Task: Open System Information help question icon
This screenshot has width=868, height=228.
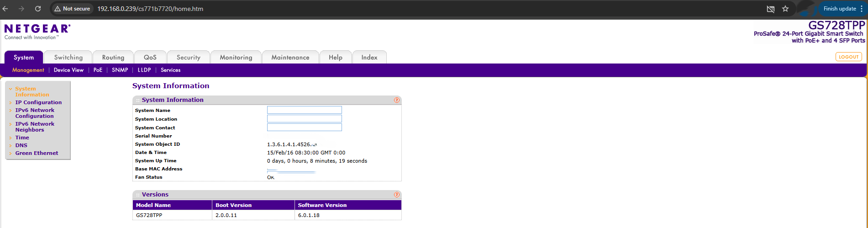Action: [x=397, y=100]
